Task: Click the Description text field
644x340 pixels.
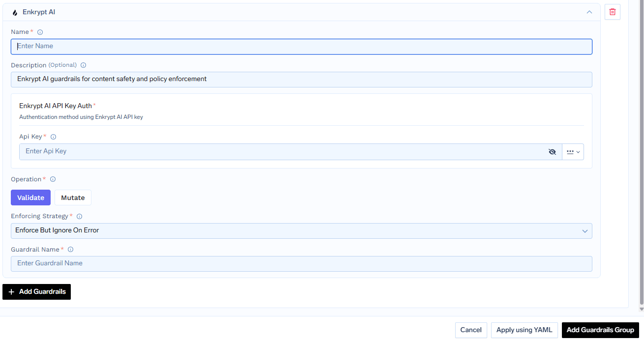Action: click(301, 80)
